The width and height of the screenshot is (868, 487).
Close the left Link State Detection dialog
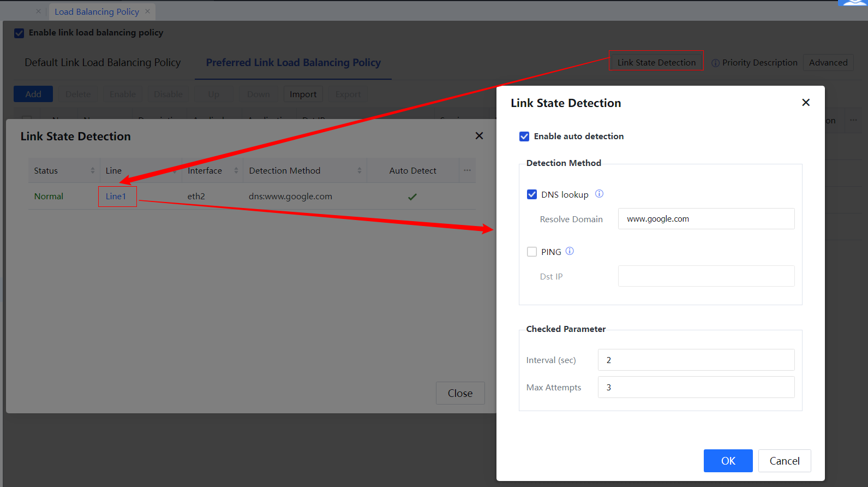tap(479, 136)
